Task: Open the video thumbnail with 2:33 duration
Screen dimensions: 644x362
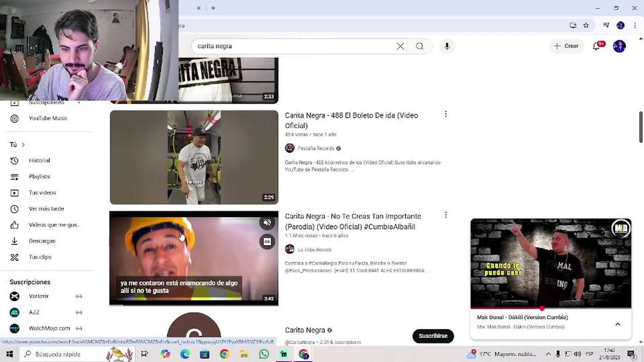Action: 228,80
